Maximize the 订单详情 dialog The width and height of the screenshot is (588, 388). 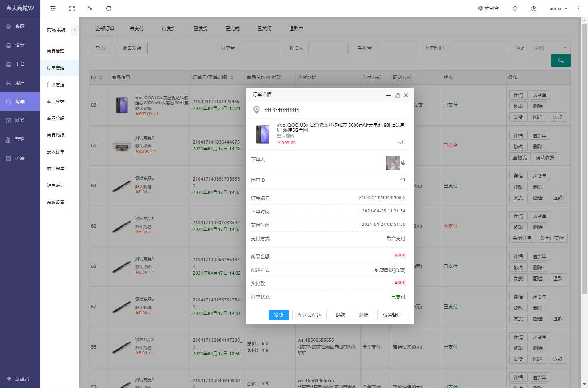click(x=397, y=95)
